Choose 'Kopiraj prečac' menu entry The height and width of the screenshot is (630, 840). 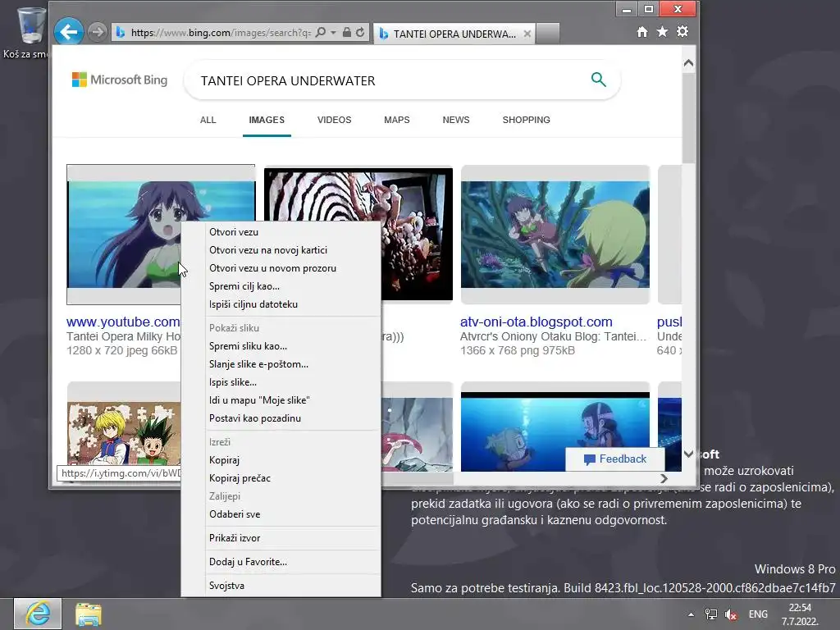pos(281,478)
